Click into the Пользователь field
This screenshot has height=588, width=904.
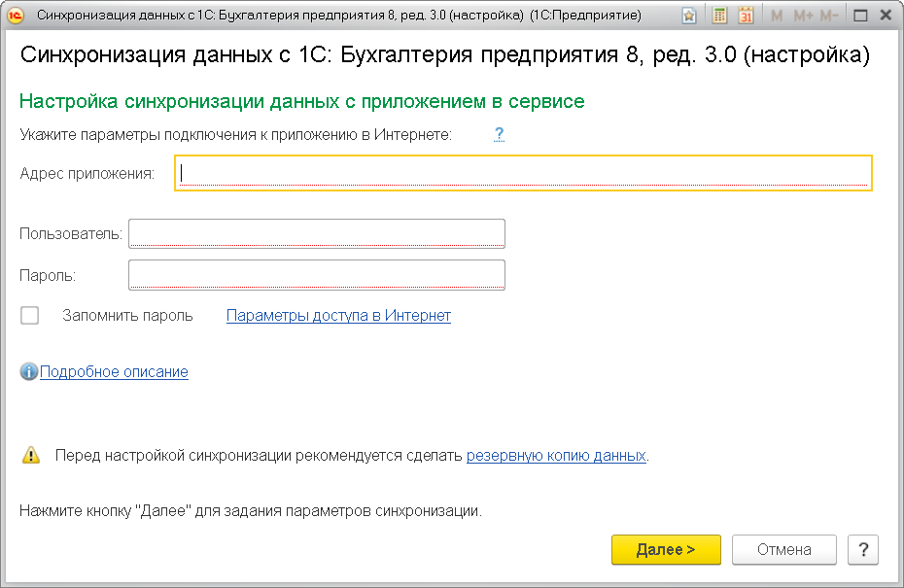coord(317,233)
